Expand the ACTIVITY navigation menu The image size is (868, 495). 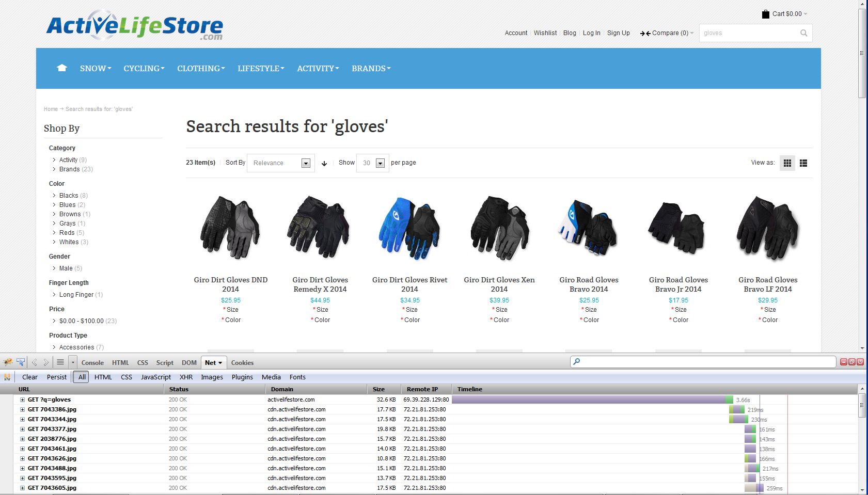pos(318,68)
